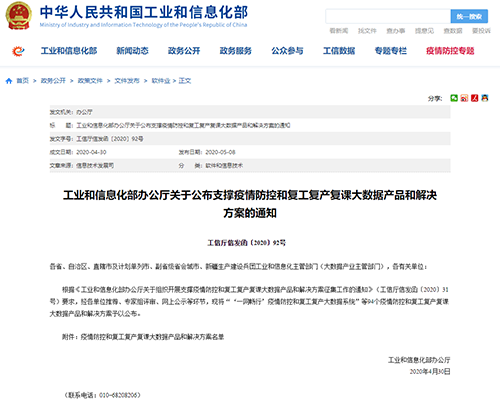
Task: Click the 成文日期 2020-04-30 value
Action: pos(91,152)
